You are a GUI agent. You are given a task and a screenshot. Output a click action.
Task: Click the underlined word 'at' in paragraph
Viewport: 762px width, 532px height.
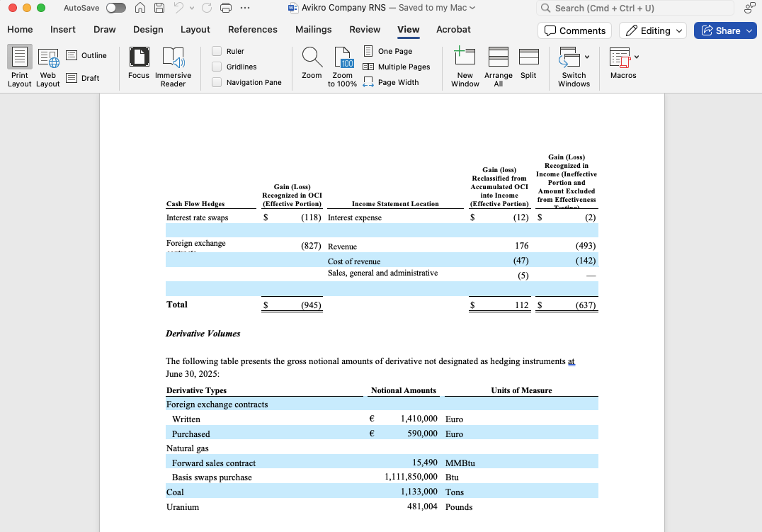tap(571, 361)
